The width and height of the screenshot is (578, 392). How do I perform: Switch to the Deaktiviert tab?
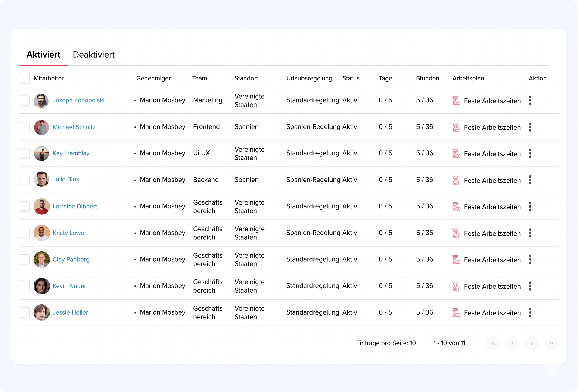(x=93, y=55)
